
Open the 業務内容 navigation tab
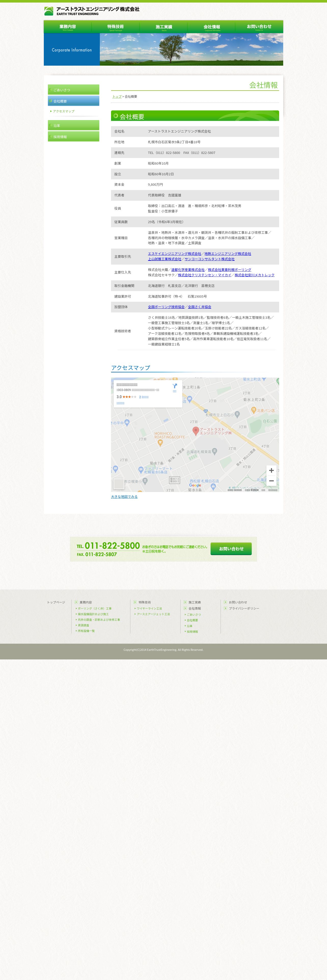[x=68, y=27]
